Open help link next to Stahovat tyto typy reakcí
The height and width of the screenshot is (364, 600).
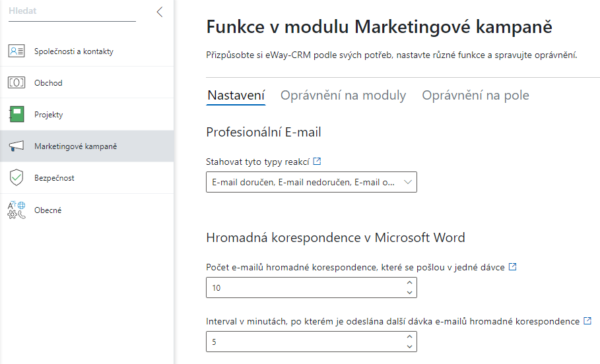(x=317, y=162)
